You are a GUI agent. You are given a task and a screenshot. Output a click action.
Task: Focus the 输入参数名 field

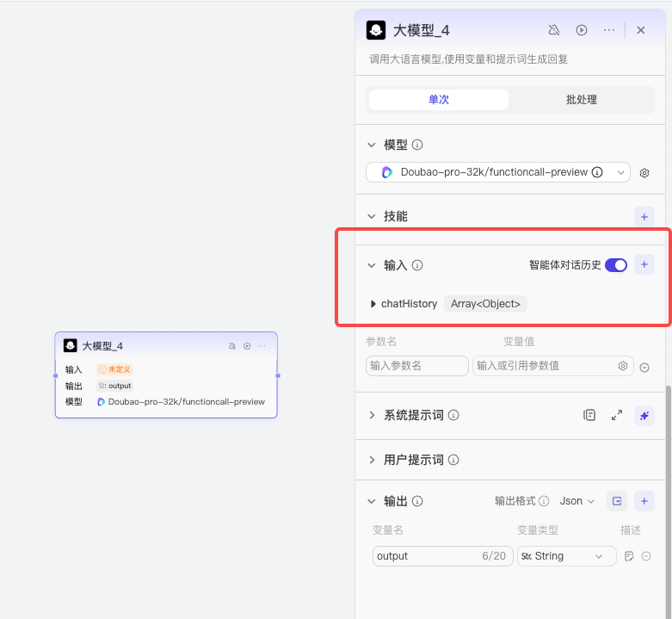pyautogui.click(x=417, y=366)
